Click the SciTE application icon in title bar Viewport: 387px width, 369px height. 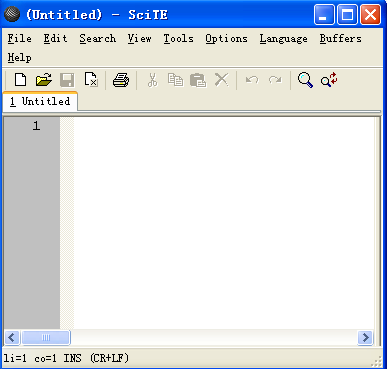pos(12,14)
